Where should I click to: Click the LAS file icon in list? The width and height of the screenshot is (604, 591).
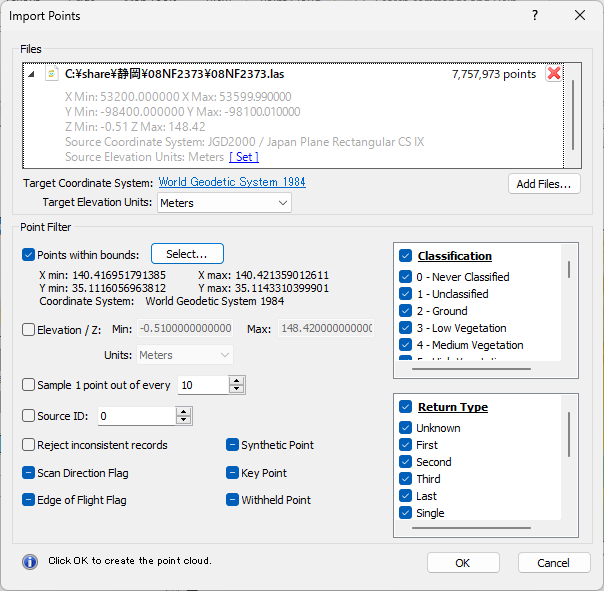point(51,74)
